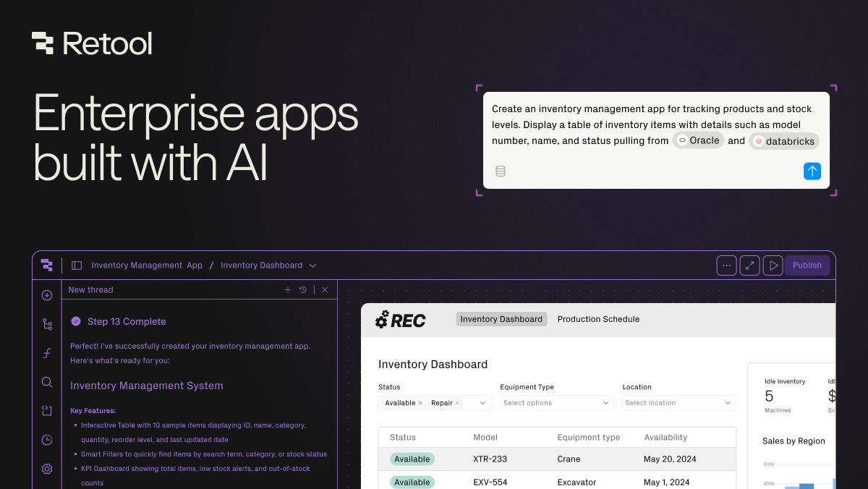Click the Step 13 Complete check icon
This screenshot has width=868, height=489.
[x=76, y=321]
